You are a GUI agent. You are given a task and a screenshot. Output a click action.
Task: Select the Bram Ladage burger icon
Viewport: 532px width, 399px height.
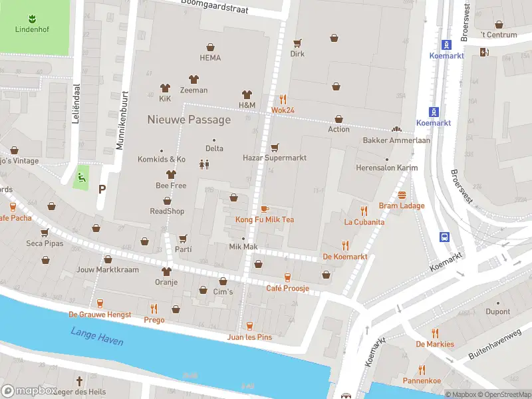click(x=402, y=195)
